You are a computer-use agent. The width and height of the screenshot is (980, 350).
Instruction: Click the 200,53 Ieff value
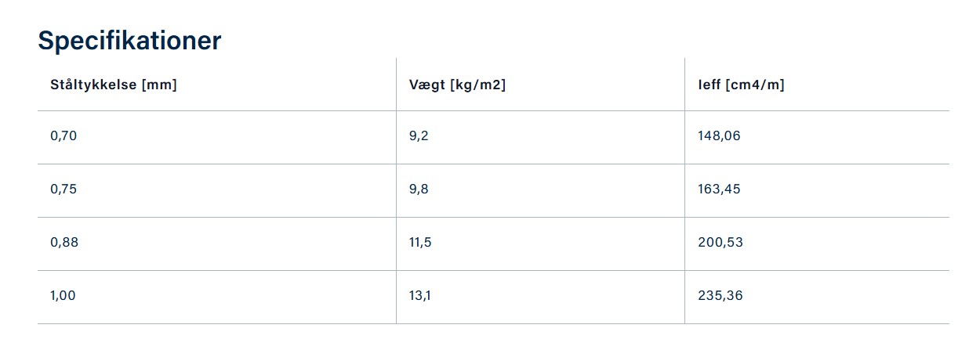coord(720,243)
